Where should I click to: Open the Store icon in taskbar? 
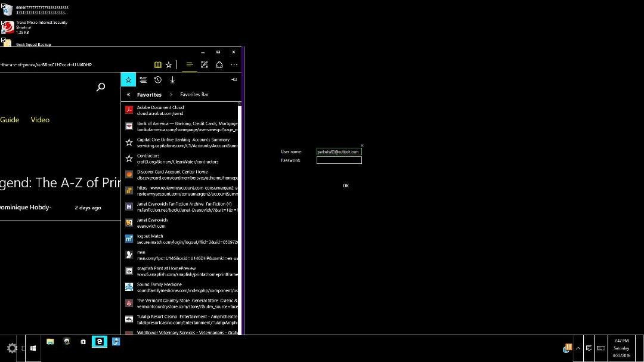(x=83, y=342)
